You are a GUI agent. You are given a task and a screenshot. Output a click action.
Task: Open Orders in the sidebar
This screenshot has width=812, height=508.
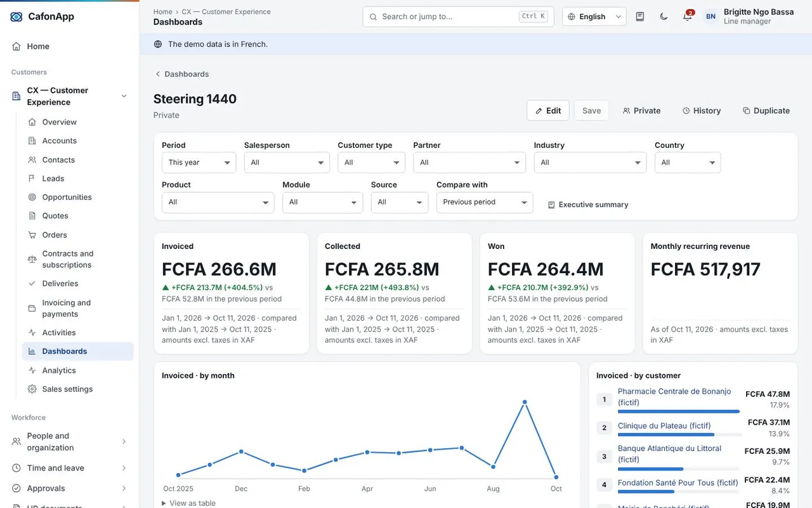point(77,235)
